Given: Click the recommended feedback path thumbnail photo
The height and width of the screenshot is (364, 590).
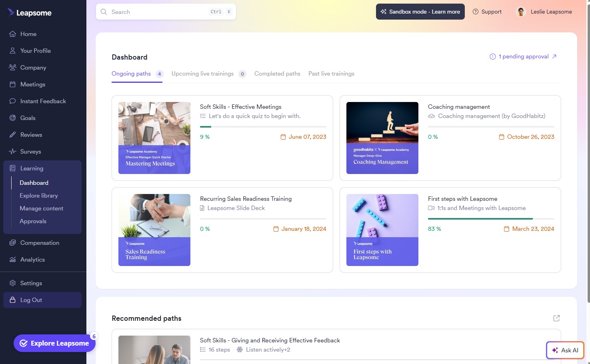Looking at the screenshot, I should [154, 350].
